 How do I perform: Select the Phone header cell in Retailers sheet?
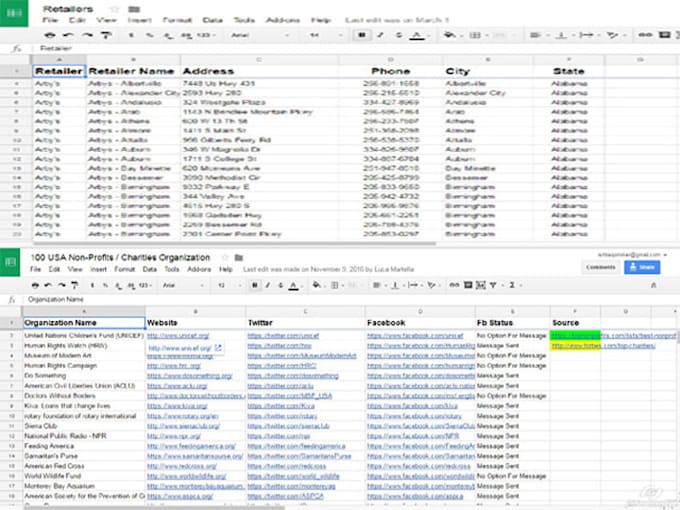coord(390,71)
